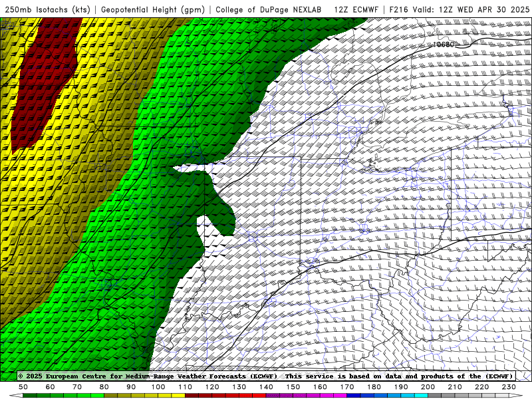The width and height of the screenshot is (532, 399).
Task: Click the "160" color bar label
Action: click(320, 387)
